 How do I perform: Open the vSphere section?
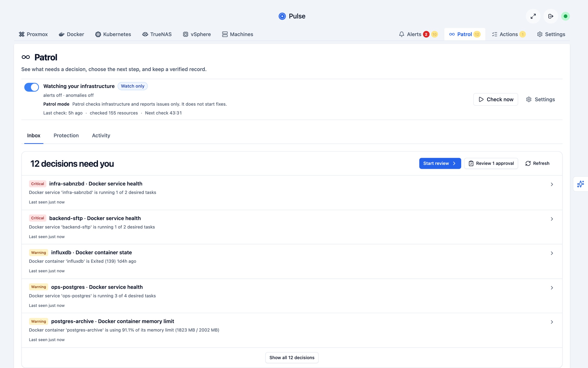pos(197,34)
